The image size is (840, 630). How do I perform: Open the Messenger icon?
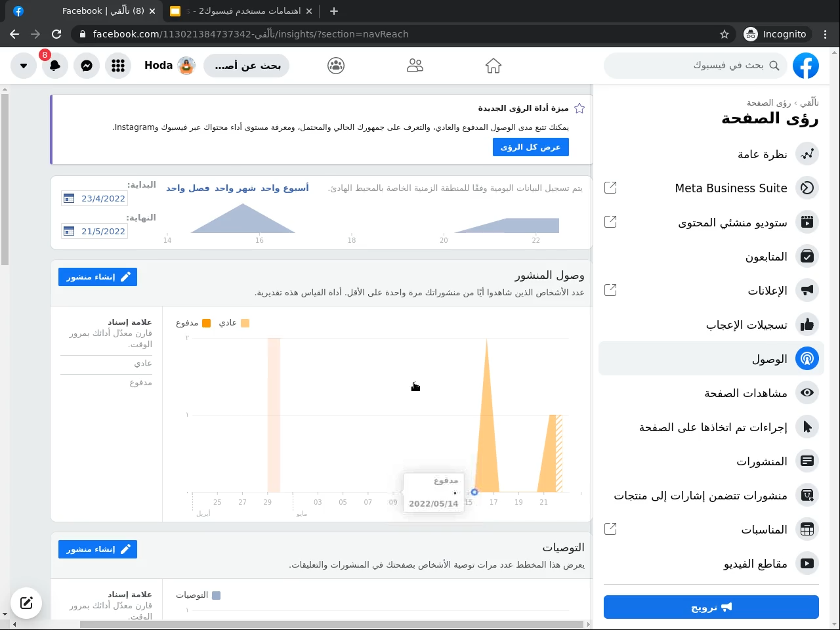click(x=87, y=66)
